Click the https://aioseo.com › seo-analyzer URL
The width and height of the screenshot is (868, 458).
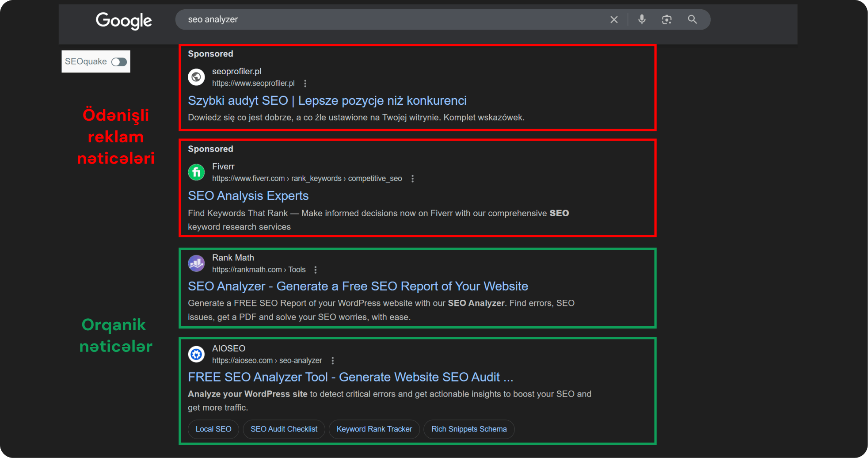coord(267,361)
